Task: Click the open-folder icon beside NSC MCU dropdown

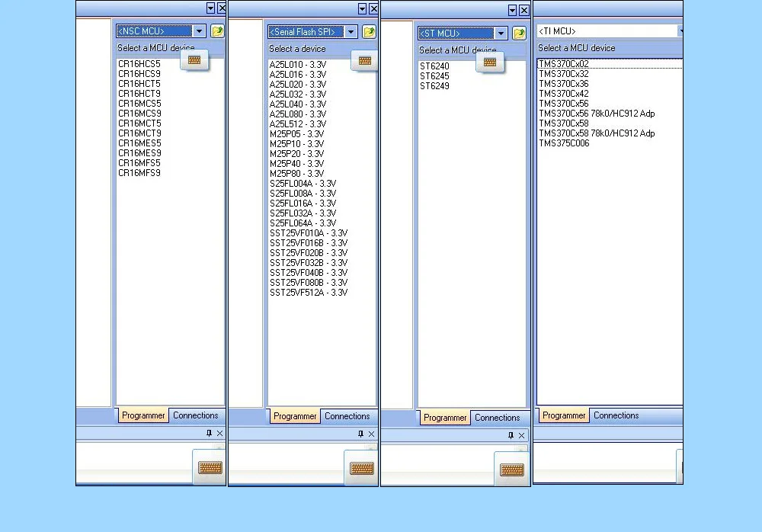Action: pyautogui.click(x=217, y=31)
